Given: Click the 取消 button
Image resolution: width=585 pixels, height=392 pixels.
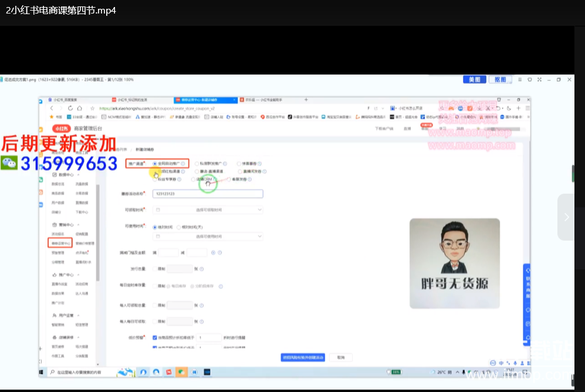Looking at the screenshot, I should pos(340,357).
